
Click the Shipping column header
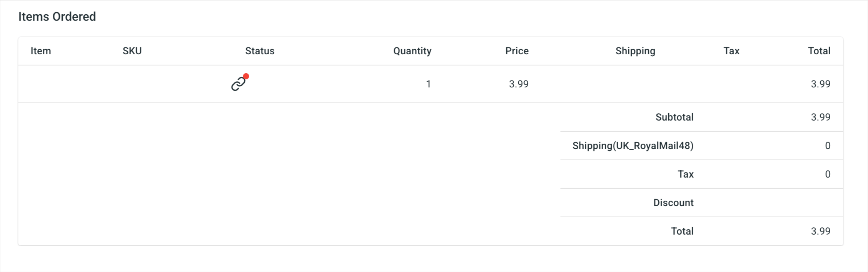pyautogui.click(x=635, y=50)
